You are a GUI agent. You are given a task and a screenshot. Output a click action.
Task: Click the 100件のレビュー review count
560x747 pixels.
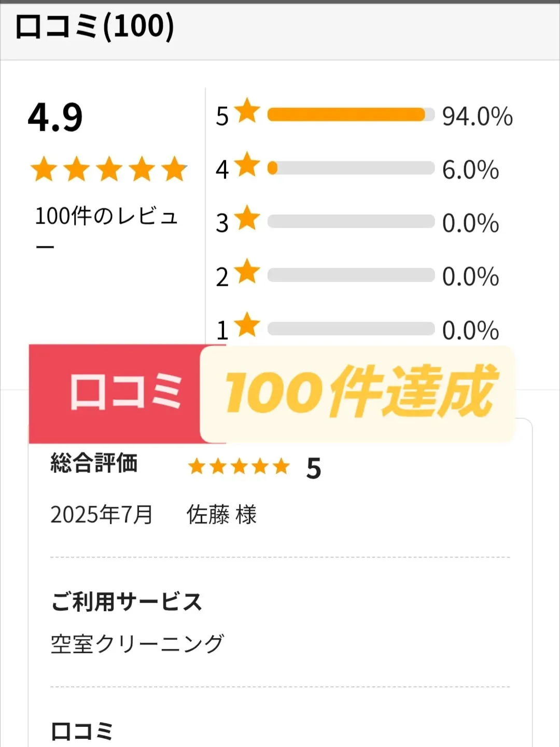(107, 227)
